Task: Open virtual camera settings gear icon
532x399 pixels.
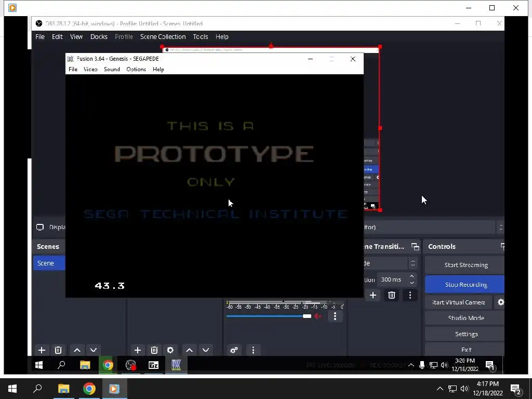Action: click(501, 302)
